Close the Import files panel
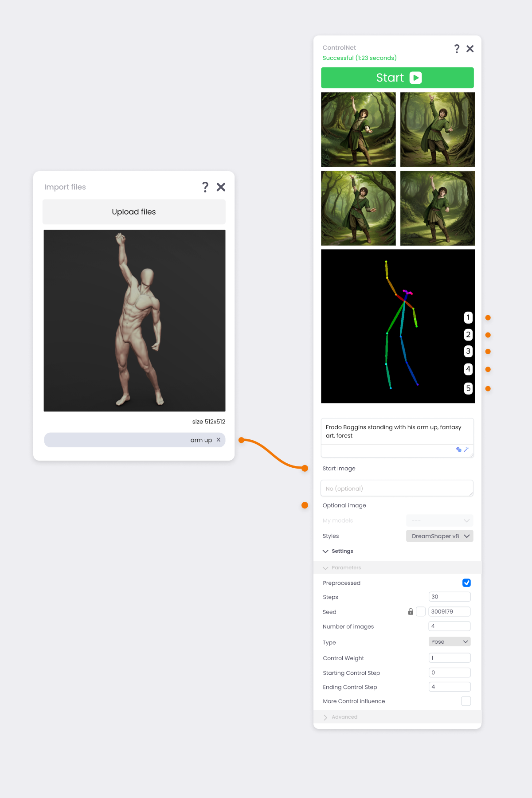The width and height of the screenshot is (532, 798). [x=221, y=187]
